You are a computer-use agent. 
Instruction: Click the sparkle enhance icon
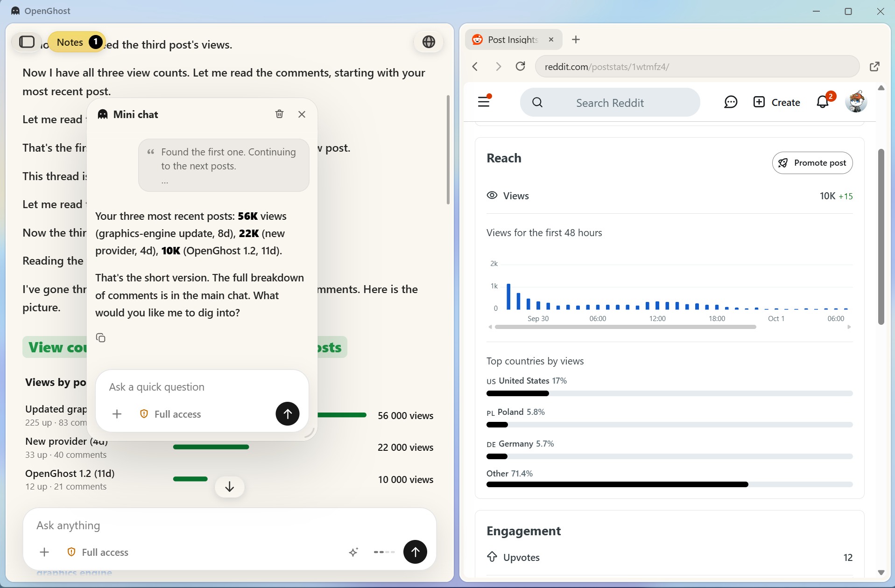[353, 552]
